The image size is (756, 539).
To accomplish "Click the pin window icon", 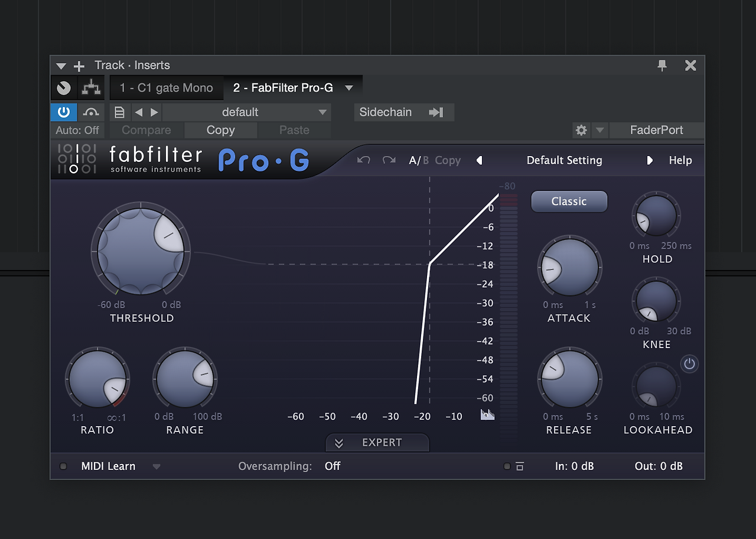I will 662,66.
